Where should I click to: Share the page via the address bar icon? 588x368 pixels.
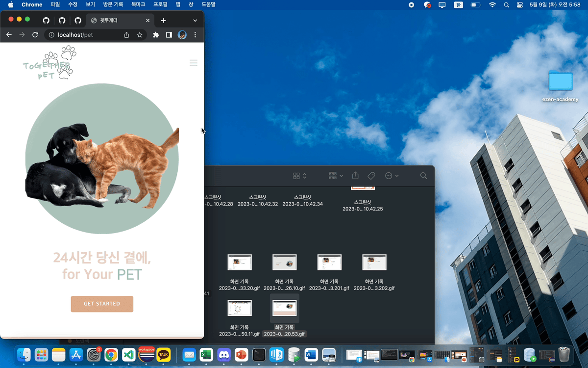[127, 35]
